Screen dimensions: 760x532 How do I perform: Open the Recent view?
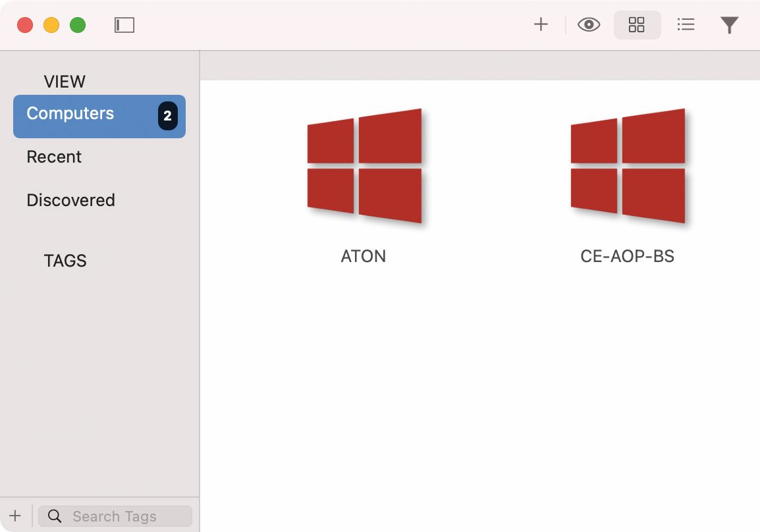tap(54, 157)
